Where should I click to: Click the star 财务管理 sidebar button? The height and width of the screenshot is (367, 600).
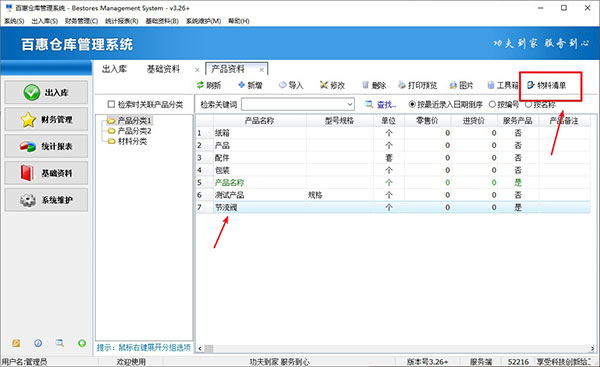[x=46, y=119]
